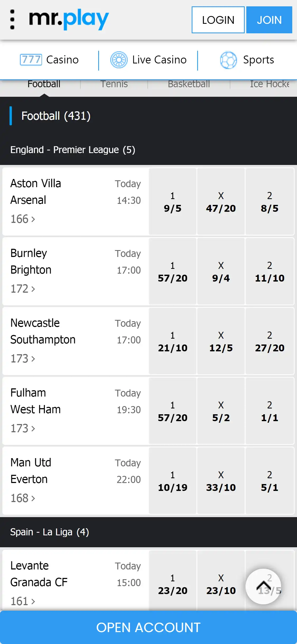
Task: Switch to the Tennis tab
Action: pos(114,84)
